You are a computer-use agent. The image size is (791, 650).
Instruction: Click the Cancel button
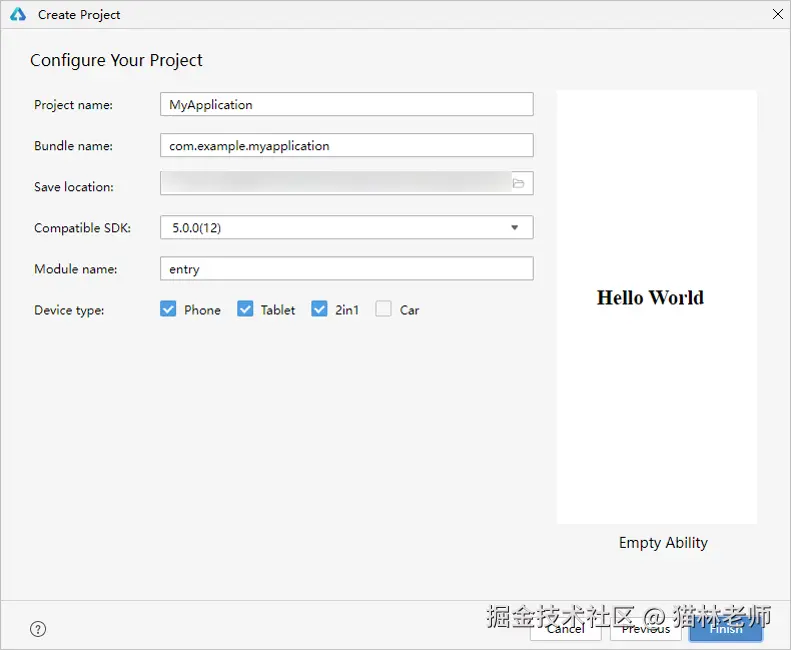[x=566, y=629]
